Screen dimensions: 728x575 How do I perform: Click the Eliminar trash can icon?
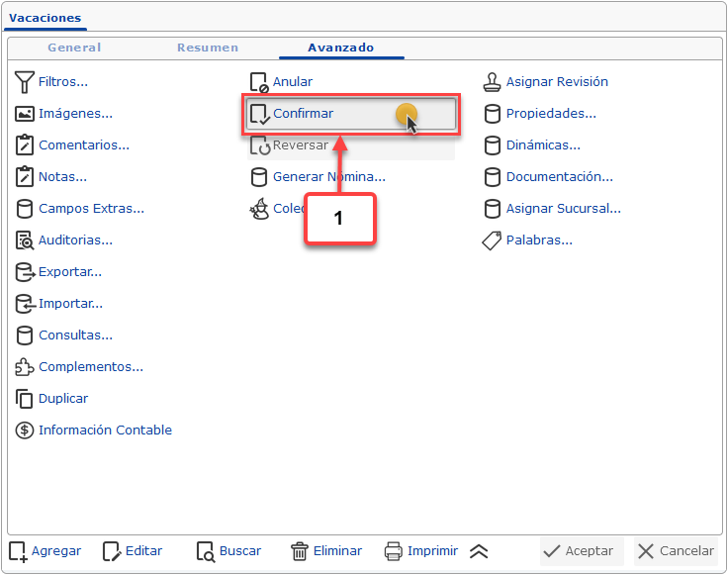click(300, 551)
